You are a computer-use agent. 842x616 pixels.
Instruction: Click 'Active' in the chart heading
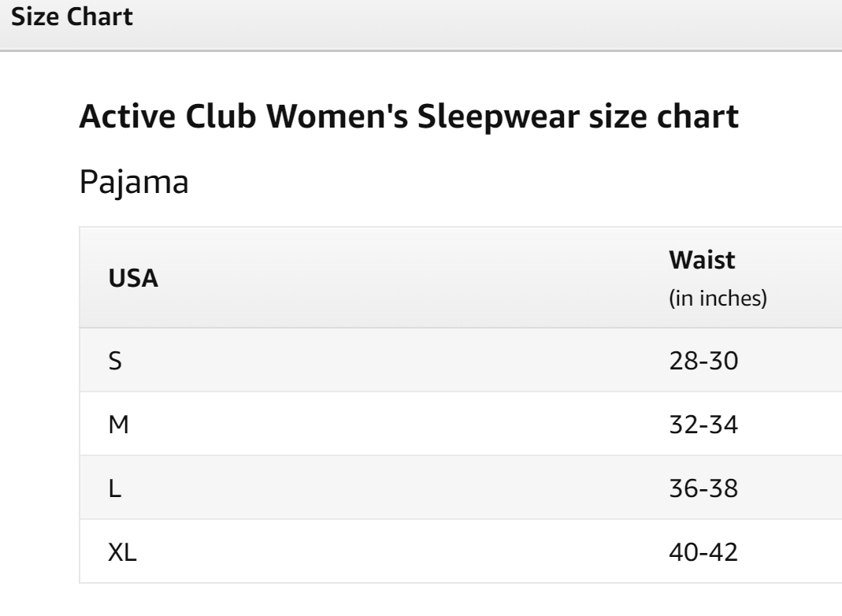coord(125,117)
